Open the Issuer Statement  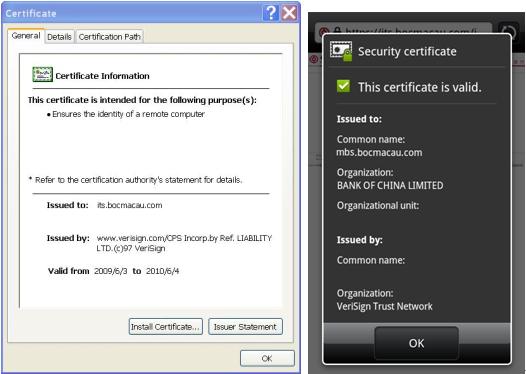(245, 326)
